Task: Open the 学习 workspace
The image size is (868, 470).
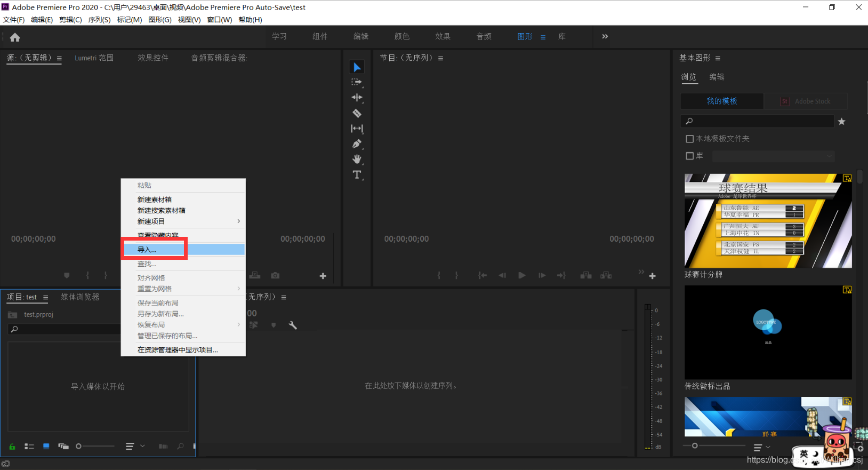Action: [x=279, y=36]
